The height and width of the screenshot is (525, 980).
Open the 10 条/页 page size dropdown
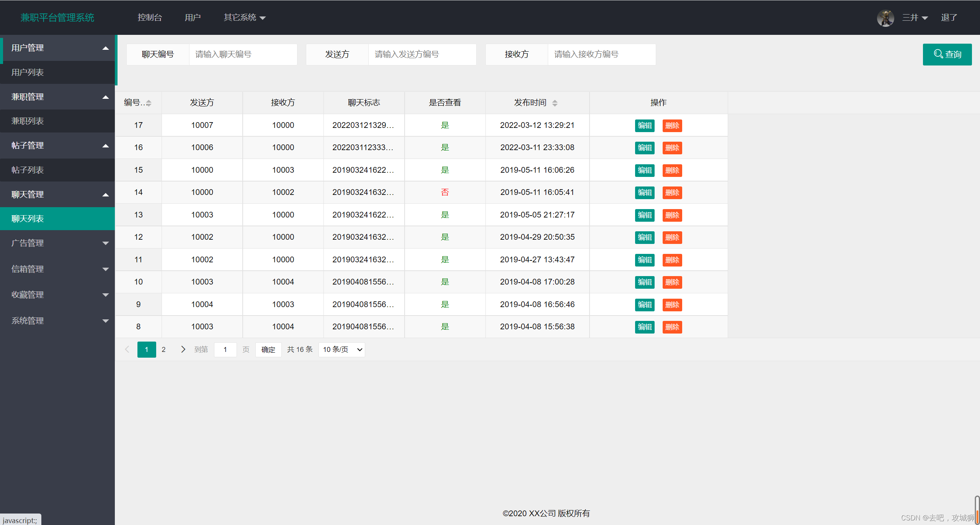pos(341,350)
